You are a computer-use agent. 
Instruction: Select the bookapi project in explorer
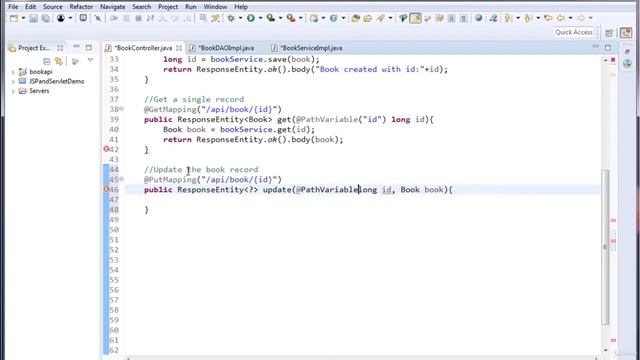click(41, 72)
